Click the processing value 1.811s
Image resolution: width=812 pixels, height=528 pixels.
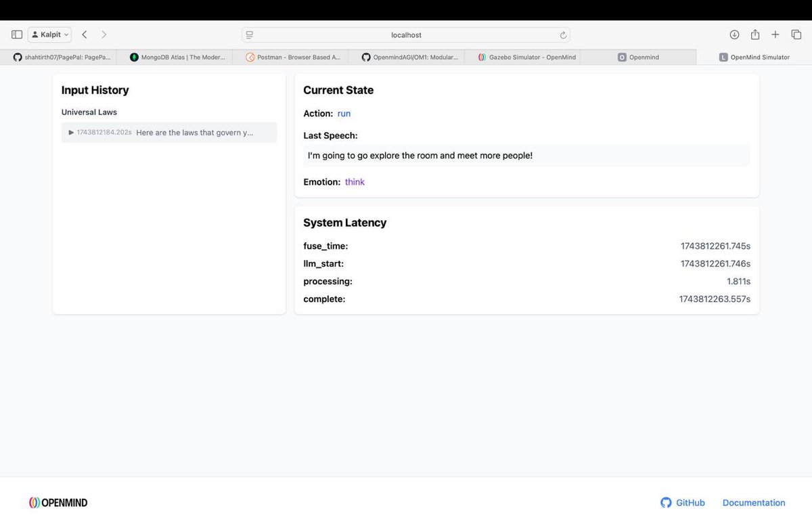click(738, 282)
